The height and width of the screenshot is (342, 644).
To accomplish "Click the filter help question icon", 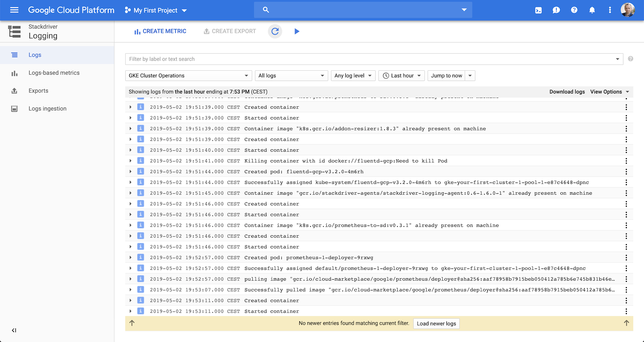I will (x=631, y=59).
